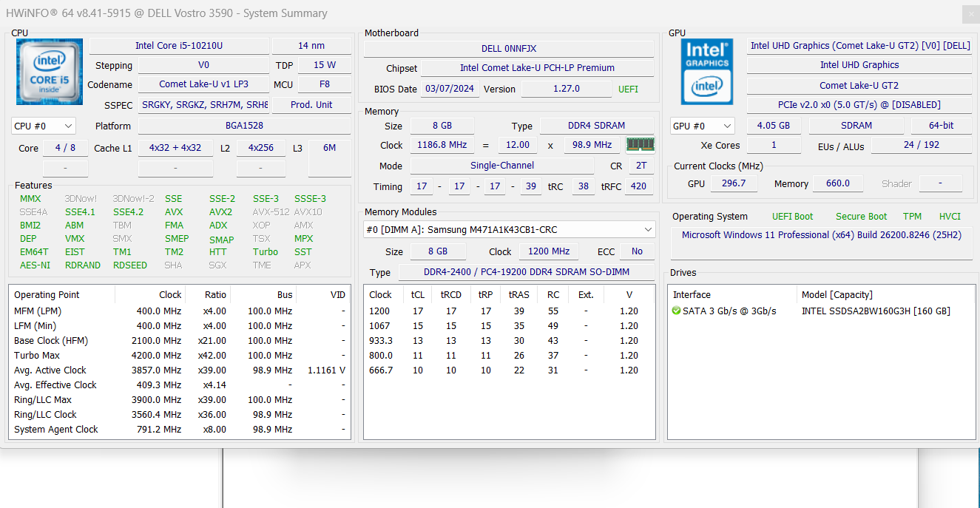This screenshot has width=980, height=508.
Task: Click the Avg. Effective Clock row
Action: [179, 385]
